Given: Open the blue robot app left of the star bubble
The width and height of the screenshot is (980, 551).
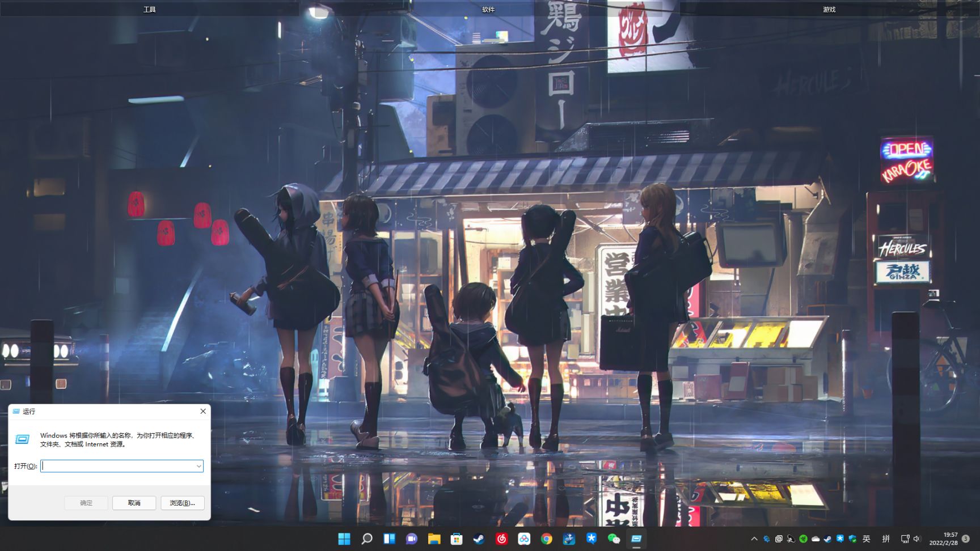Looking at the screenshot, I should [569, 539].
